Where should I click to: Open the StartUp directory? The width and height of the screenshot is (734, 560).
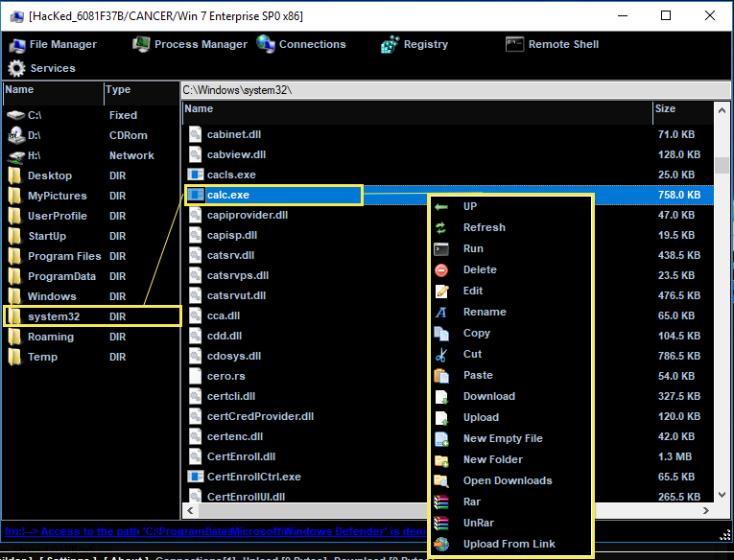tap(92, 236)
